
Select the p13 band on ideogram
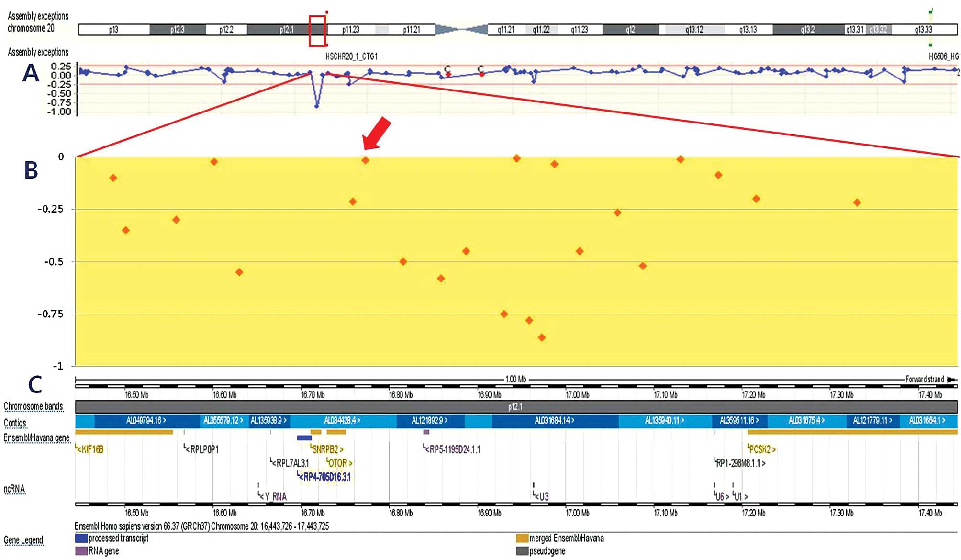113,30
